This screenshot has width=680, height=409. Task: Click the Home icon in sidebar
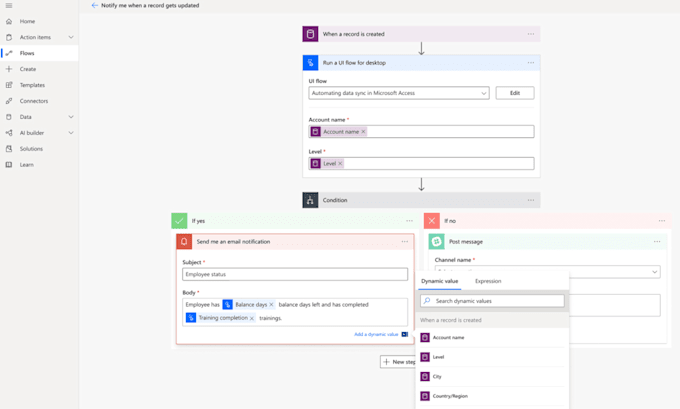[9, 21]
